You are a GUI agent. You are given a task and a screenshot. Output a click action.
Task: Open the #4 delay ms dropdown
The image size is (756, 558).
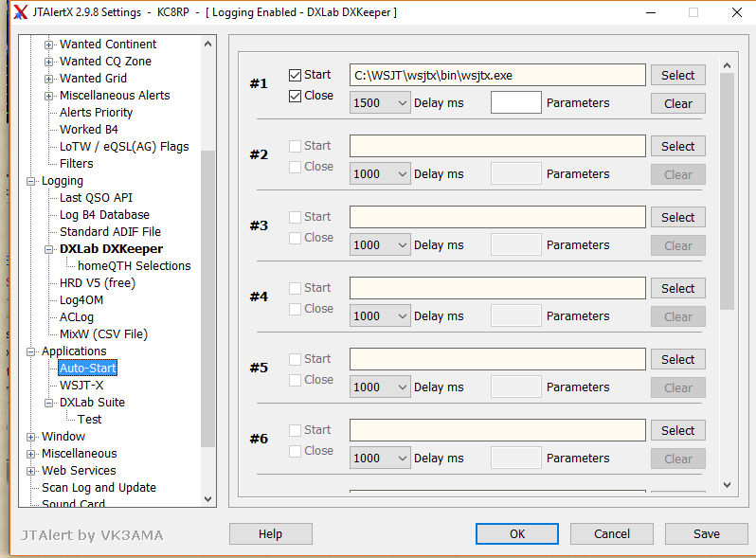[x=380, y=315]
